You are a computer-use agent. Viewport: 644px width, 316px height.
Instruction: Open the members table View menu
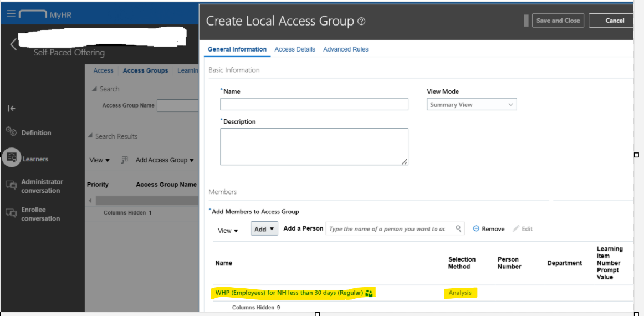point(228,231)
